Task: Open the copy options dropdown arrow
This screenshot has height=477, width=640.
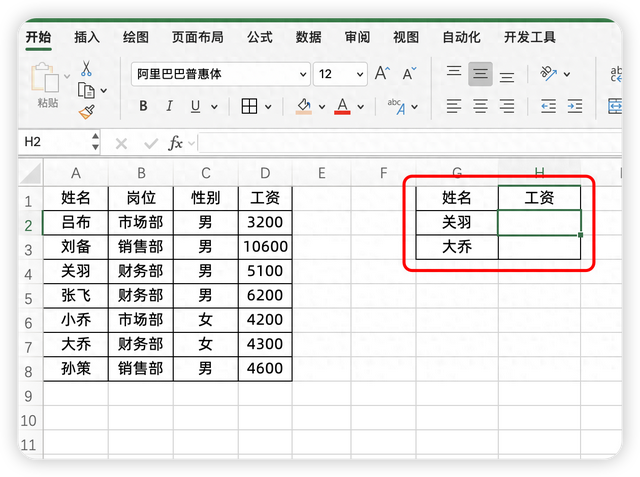Action: point(104,91)
